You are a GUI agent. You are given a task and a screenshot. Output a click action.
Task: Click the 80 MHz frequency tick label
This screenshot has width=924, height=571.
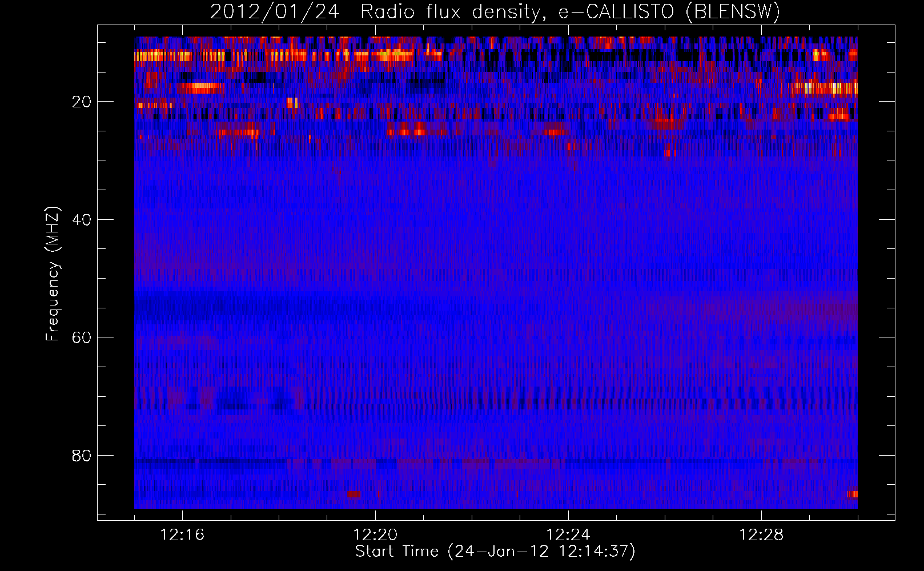[x=82, y=456]
